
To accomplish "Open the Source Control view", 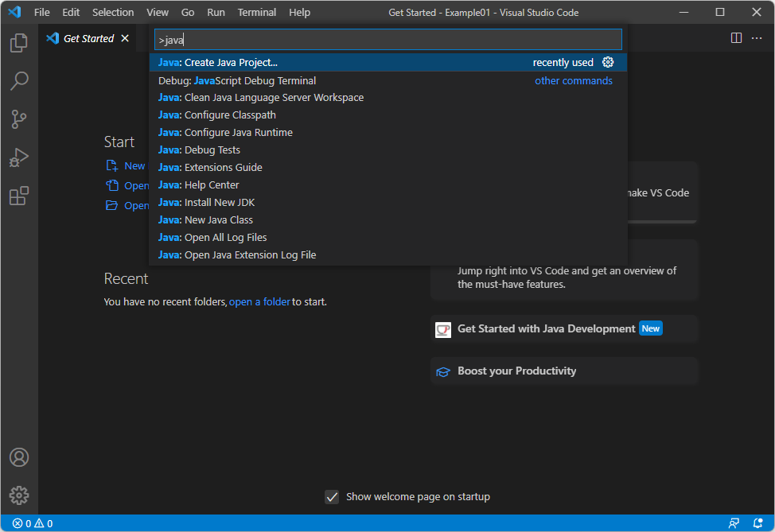I will click(x=19, y=119).
